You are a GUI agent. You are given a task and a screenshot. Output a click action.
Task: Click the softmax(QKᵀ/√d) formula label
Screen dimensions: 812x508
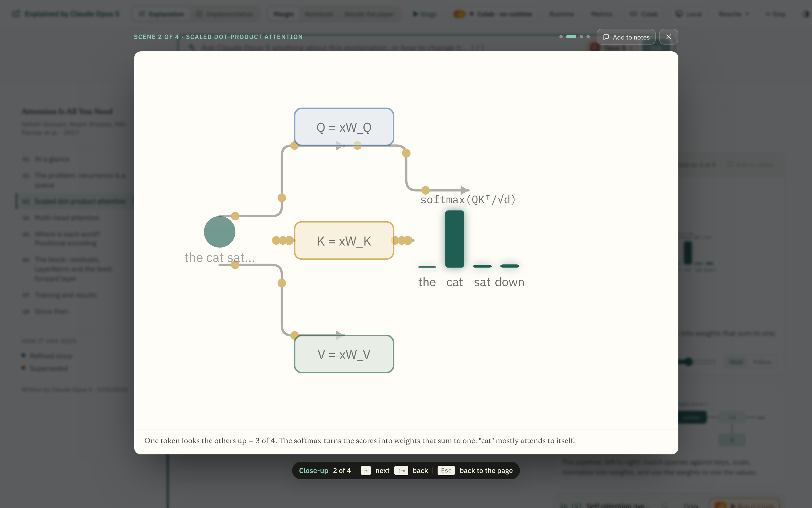(x=468, y=200)
